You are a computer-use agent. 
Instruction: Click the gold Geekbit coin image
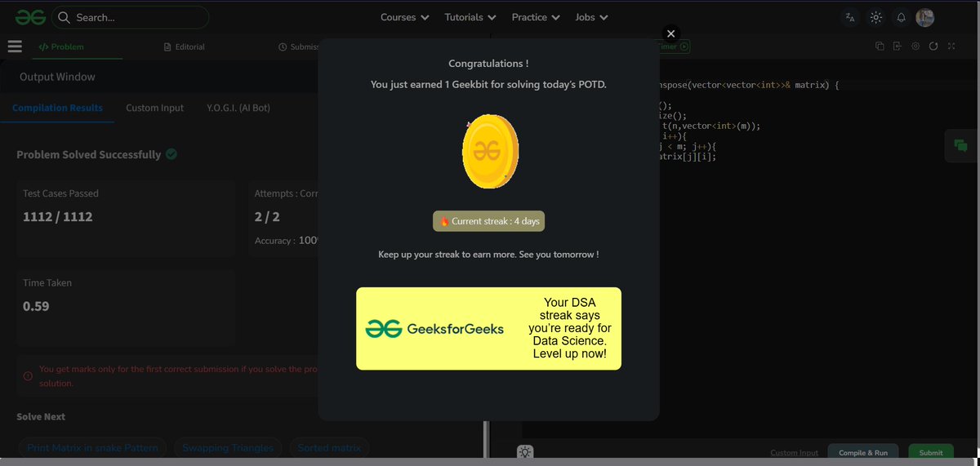click(x=490, y=152)
